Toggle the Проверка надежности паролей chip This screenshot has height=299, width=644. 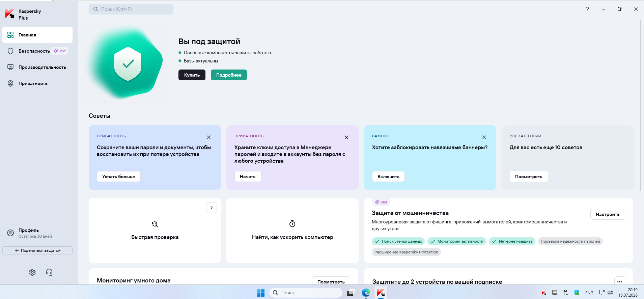[x=570, y=241]
